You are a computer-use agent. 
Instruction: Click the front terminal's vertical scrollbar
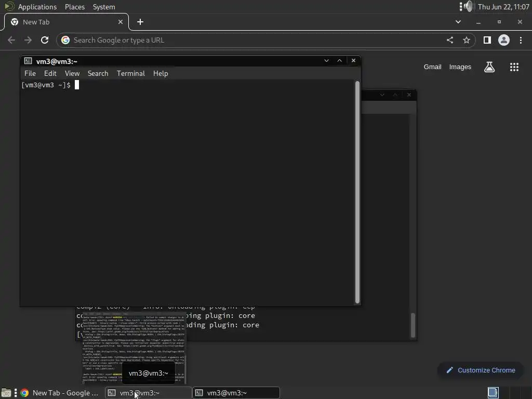pyautogui.click(x=357, y=192)
